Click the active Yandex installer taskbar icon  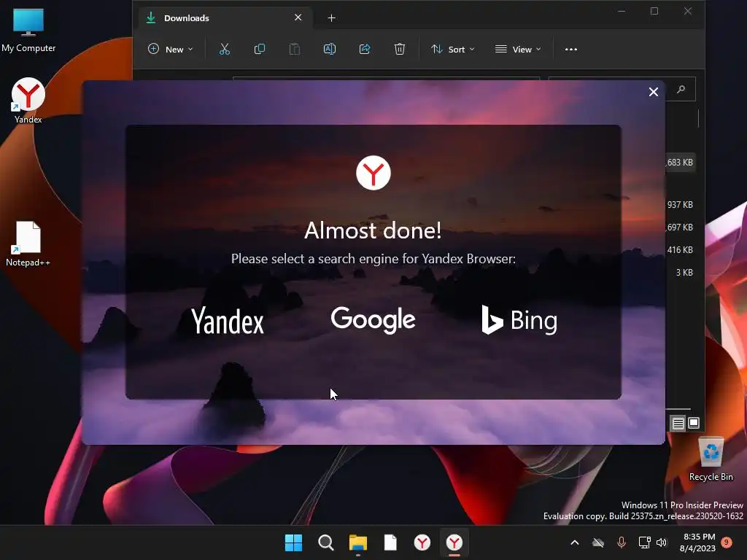[x=454, y=542]
